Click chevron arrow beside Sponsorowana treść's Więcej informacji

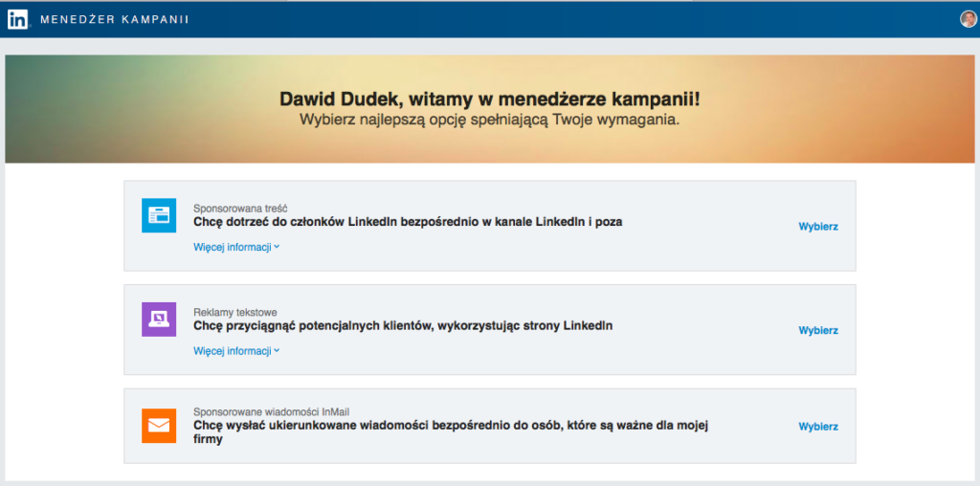coord(277,247)
